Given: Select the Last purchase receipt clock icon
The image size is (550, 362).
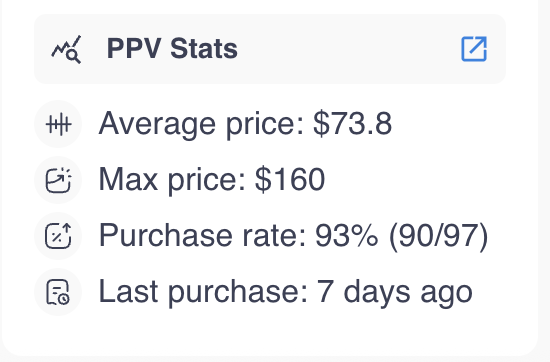Looking at the screenshot, I should [x=58, y=292].
